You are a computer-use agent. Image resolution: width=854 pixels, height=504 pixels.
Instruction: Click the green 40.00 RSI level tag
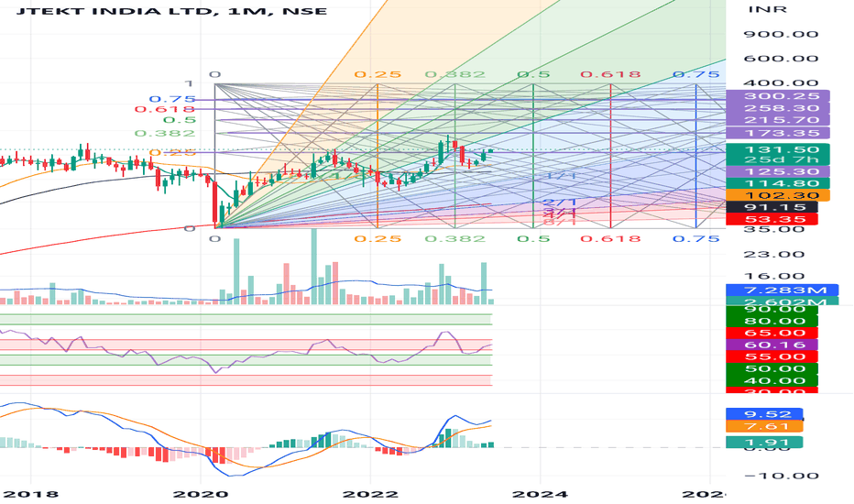click(772, 381)
